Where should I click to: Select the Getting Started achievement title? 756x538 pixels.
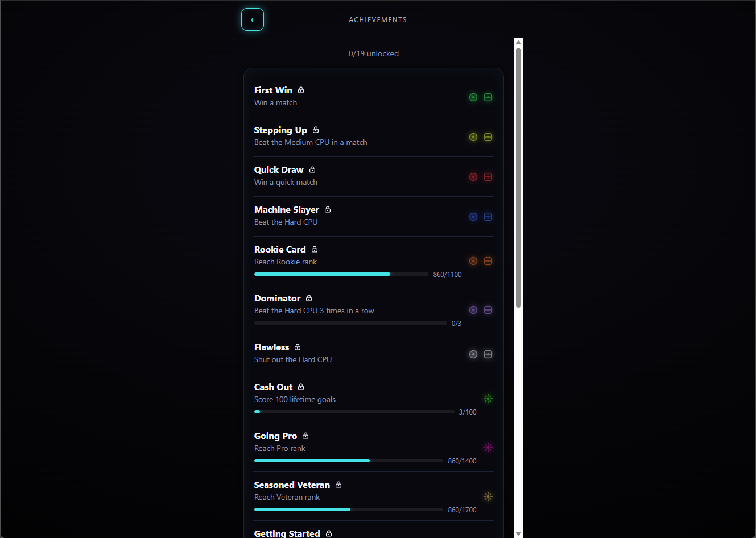pos(287,533)
